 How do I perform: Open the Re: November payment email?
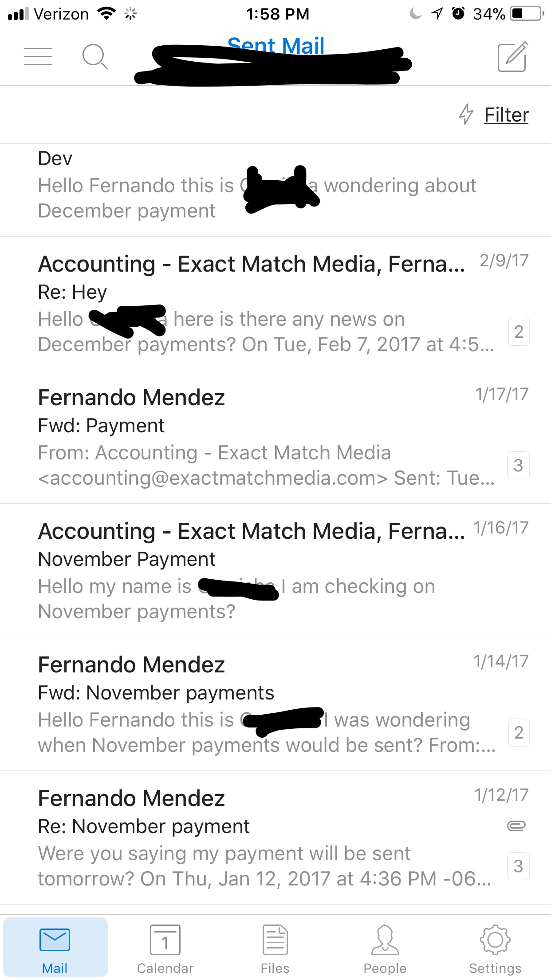point(275,838)
